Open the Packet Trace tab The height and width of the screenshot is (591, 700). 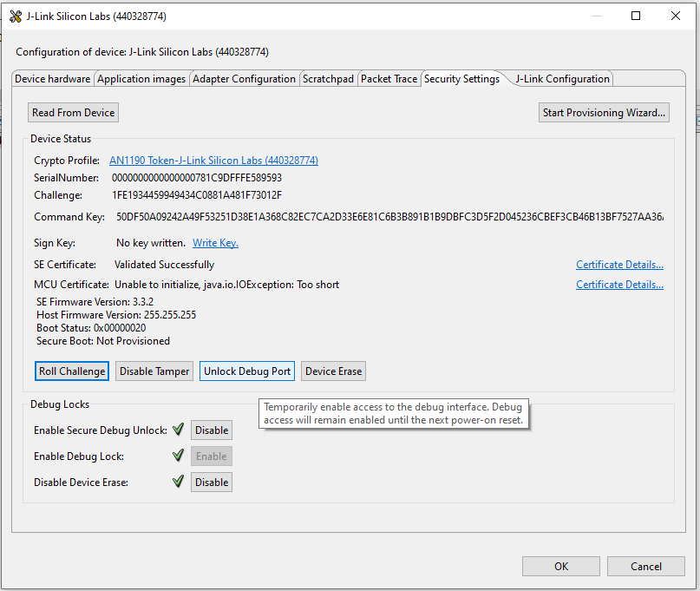[x=389, y=79]
